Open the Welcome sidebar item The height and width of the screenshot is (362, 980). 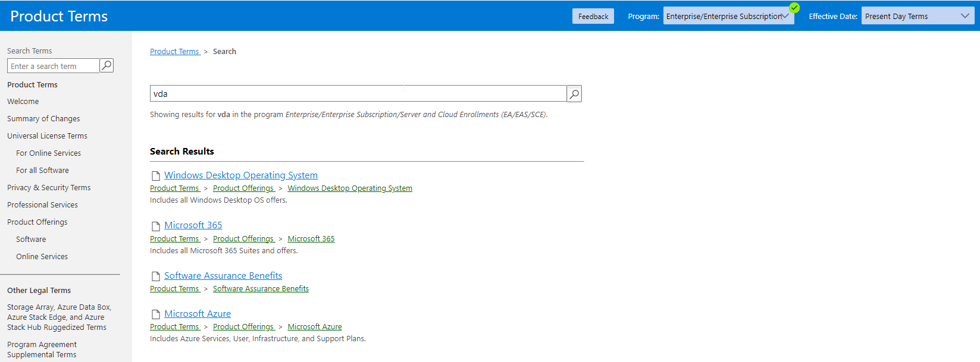[23, 102]
